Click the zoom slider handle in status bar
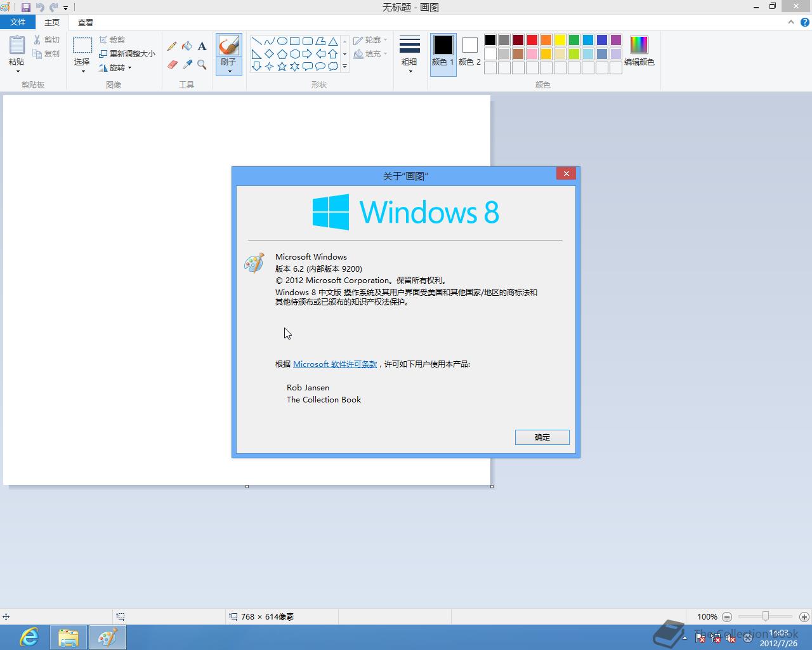The width and height of the screenshot is (812, 650). (x=766, y=616)
